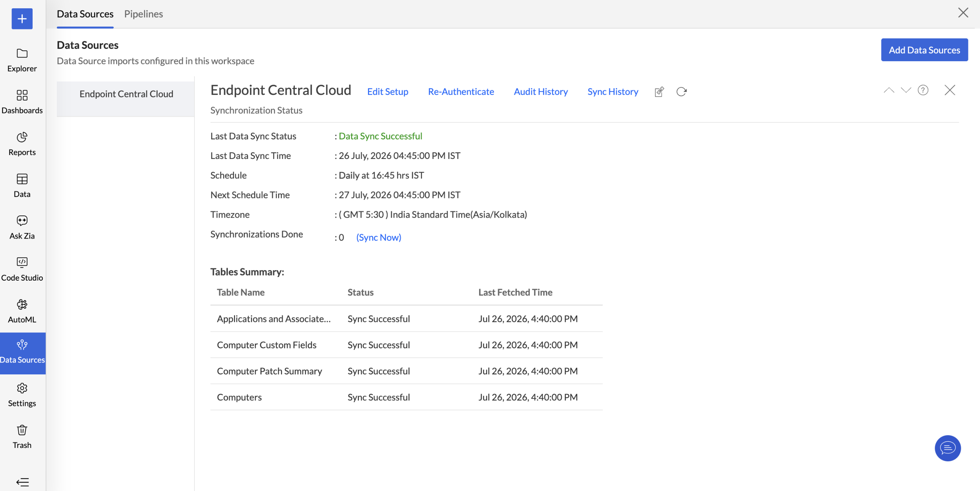Click the Endpoint Central Cloud panel title
Viewport: 980px width, 491px height.
click(x=281, y=90)
